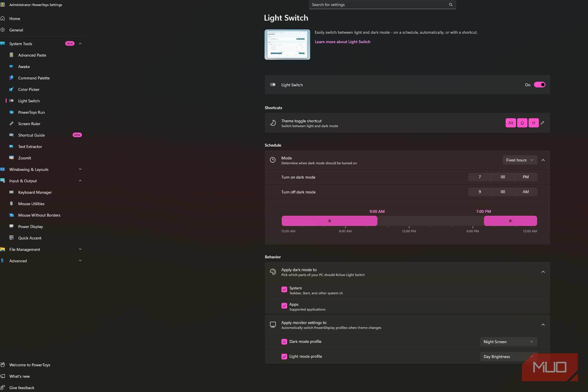Collapse Apply monitor settings to section
588x392 pixels.
(x=543, y=325)
